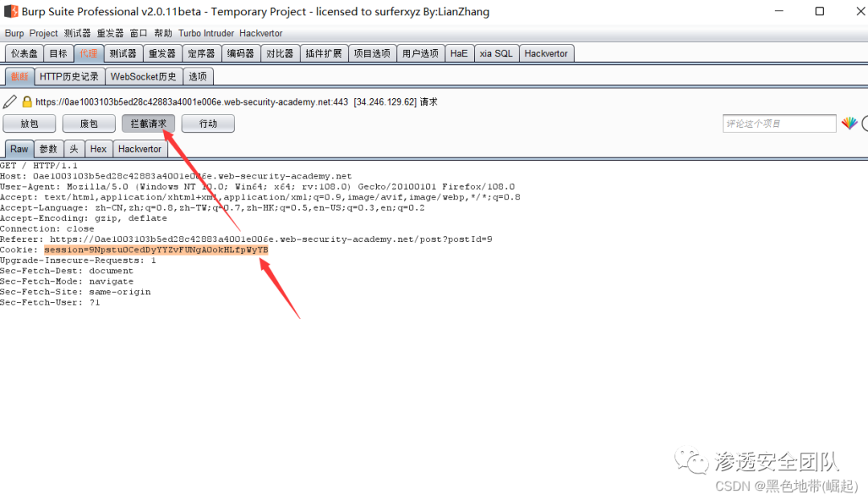Viewport: 868px width, 500px height.
Task: Open the 帮助 menu
Action: tap(162, 33)
